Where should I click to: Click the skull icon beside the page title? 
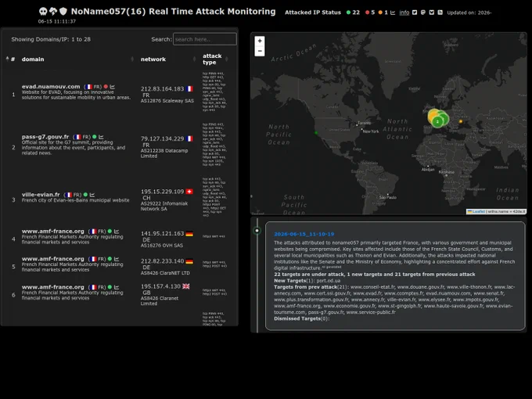43,12
